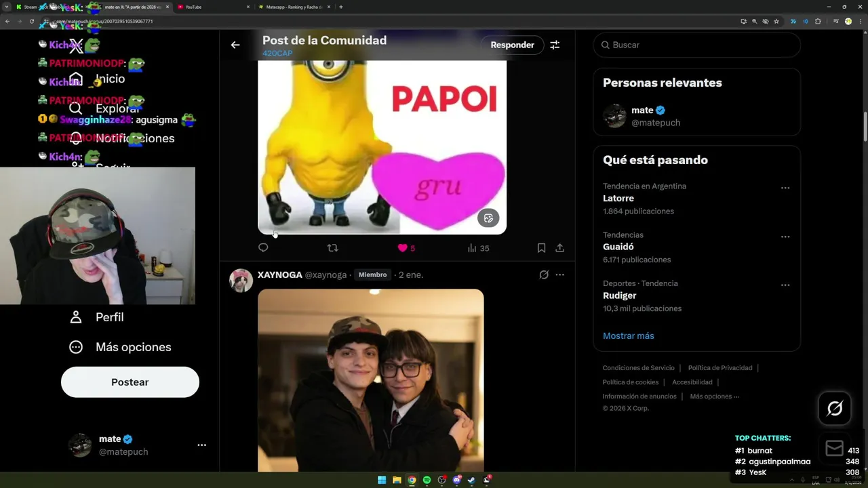Viewport: 868px width, 488px height.
Task: Open Spotify from the taskbar
Action: (x=427, y=480)
